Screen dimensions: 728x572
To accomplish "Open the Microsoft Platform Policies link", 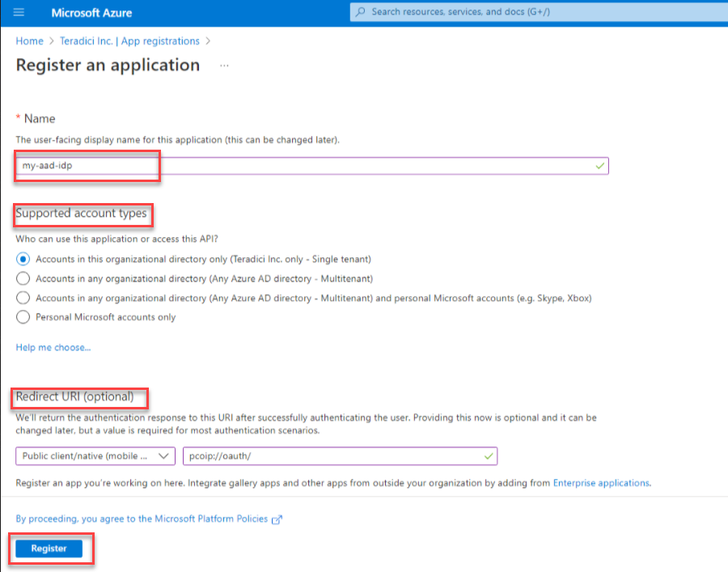I will pos(142,519).
